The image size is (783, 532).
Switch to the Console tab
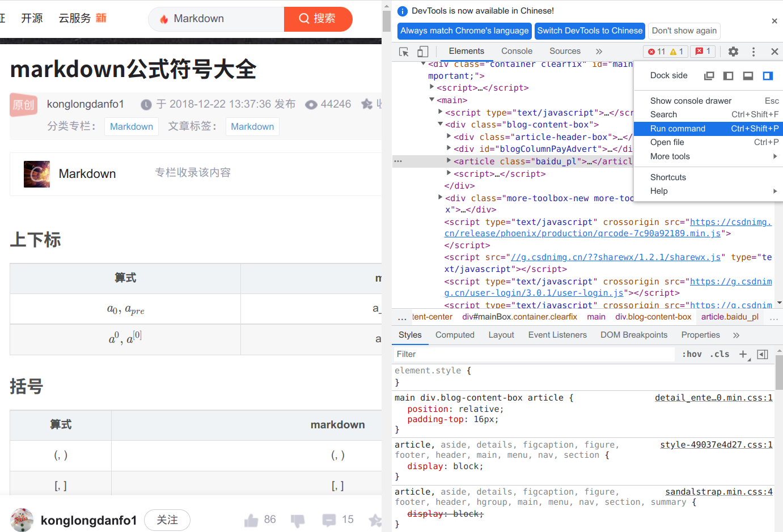517,51
